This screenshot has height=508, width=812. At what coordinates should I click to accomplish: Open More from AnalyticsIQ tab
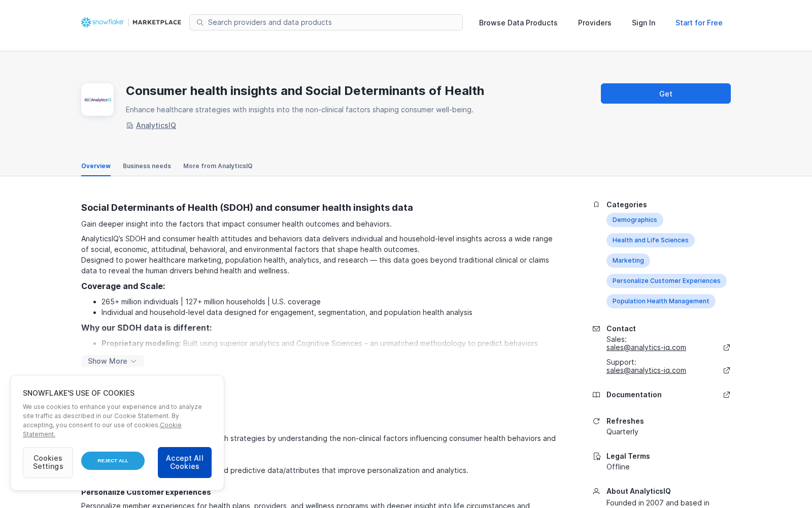(x=218, y=166)
